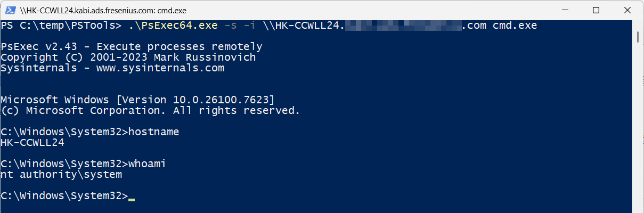Click the typed whoami command
Viewport: 644px width, 213px height.
point(147,164)
